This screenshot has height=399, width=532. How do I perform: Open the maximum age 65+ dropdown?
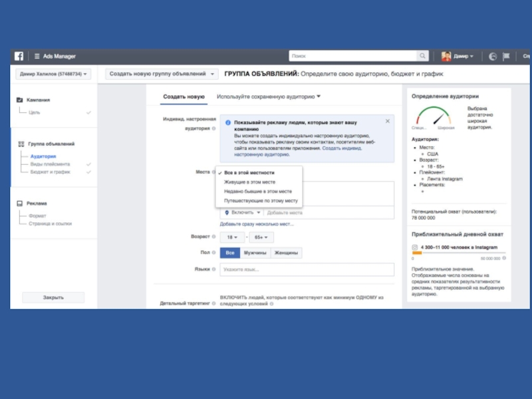pyautogui.click(x=261, y=237)
